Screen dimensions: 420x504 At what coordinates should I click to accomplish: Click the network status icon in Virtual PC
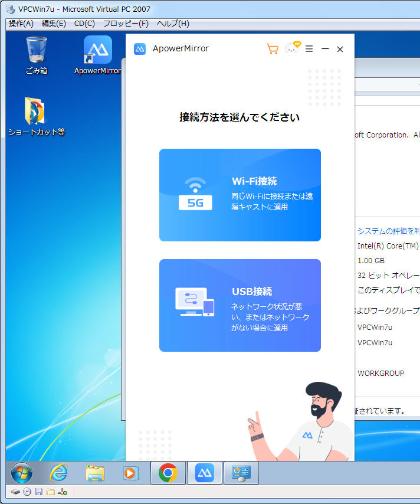click(63, 492)
